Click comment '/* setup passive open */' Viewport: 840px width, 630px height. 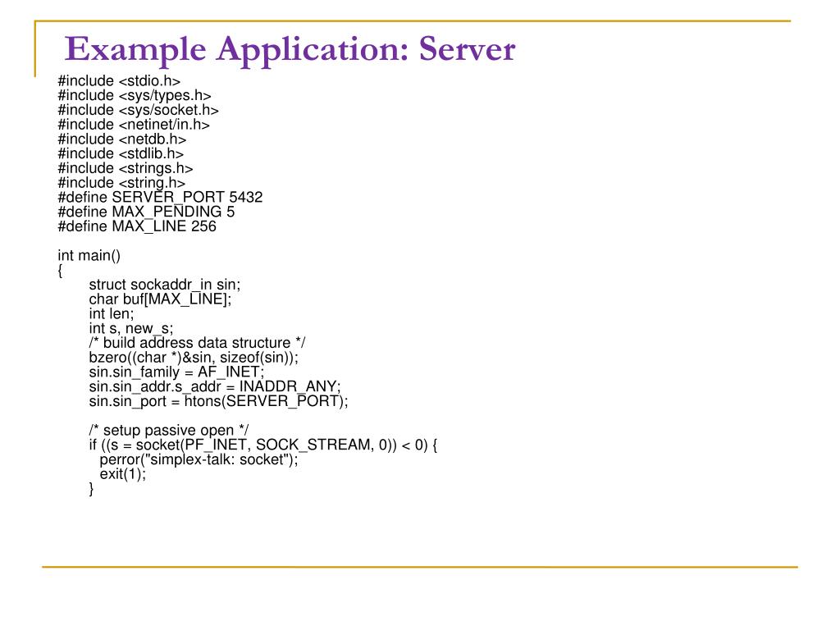pyautogui.click(x=169, y=430)
